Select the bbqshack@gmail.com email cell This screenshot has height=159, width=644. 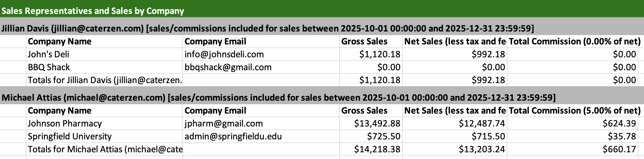pos(228,67)
